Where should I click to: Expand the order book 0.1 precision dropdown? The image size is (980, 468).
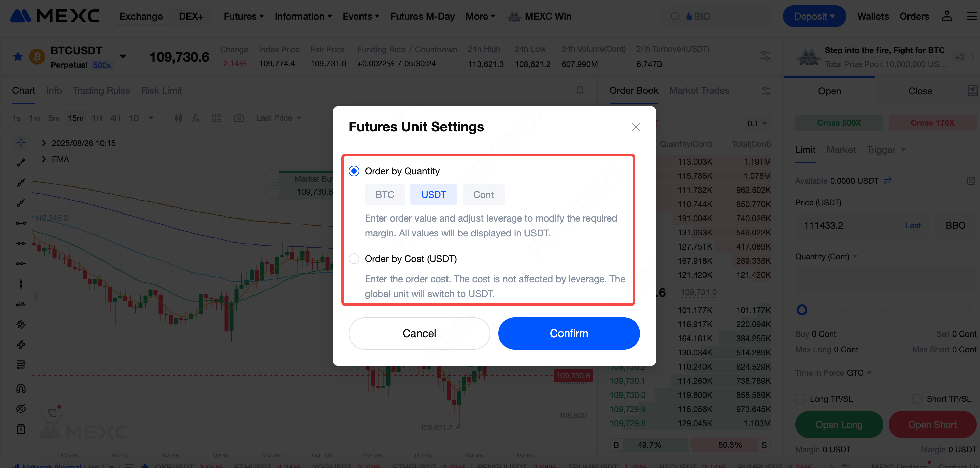tap(756, 123)
